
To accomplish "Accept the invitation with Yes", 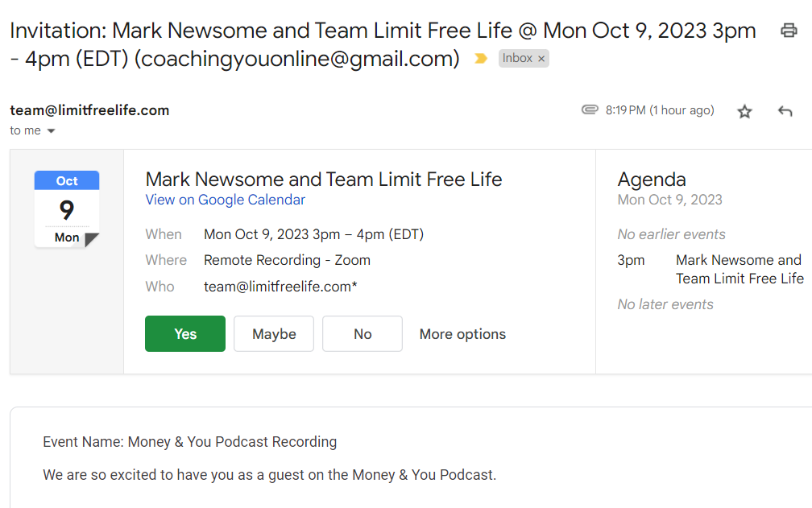I will point(185,334).
